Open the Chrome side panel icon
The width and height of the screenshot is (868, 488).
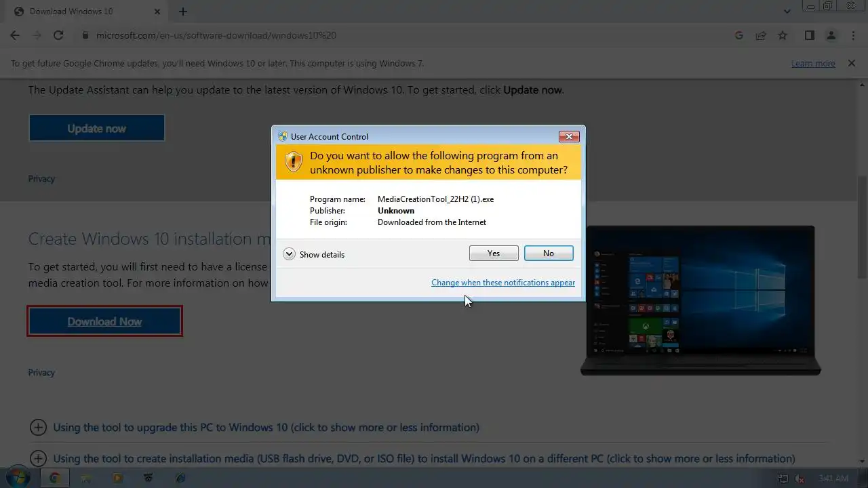809,35
